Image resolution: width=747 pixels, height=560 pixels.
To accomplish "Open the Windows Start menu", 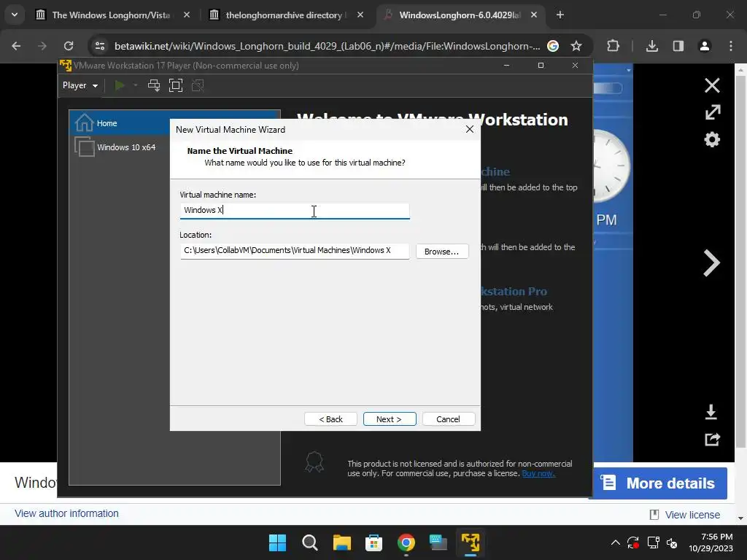I will 278,542.
